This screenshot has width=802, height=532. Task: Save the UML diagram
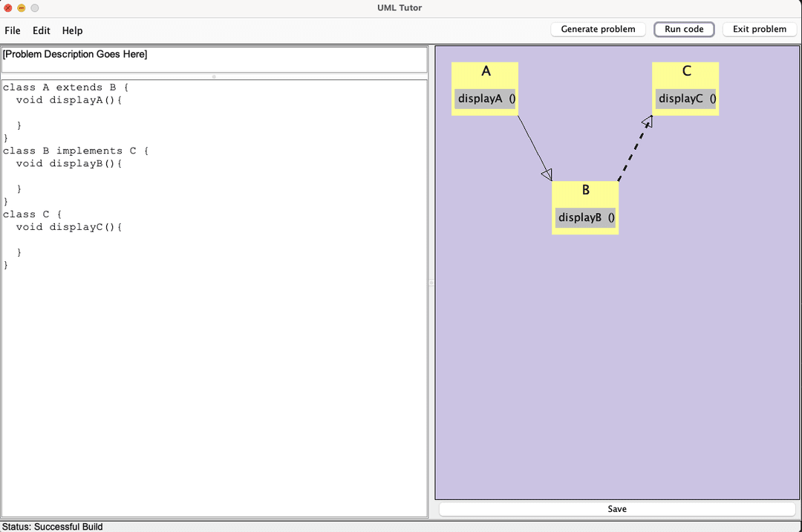[x=617, y=508]
